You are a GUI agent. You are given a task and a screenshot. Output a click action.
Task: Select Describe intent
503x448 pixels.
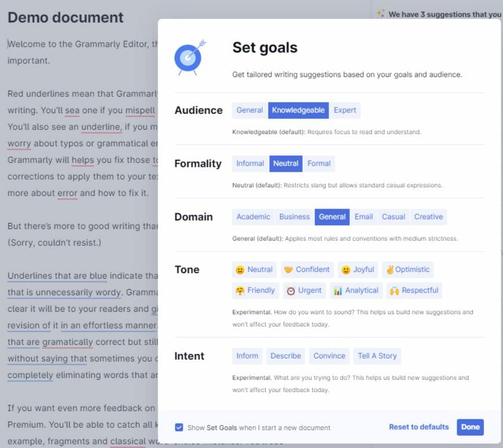coord(286,356)
